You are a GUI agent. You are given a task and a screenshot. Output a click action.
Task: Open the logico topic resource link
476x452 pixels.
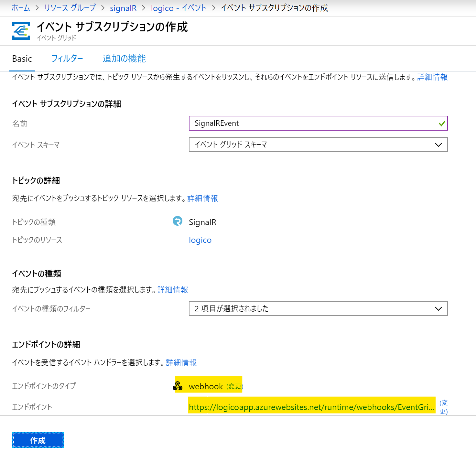click(200, 240)
